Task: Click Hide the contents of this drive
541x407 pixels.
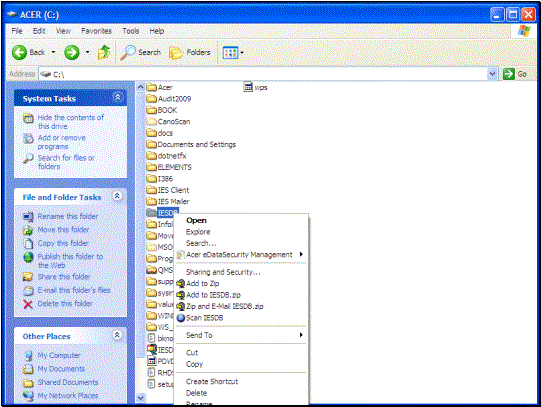Action: pyautogui.click(x=70, y=122)
